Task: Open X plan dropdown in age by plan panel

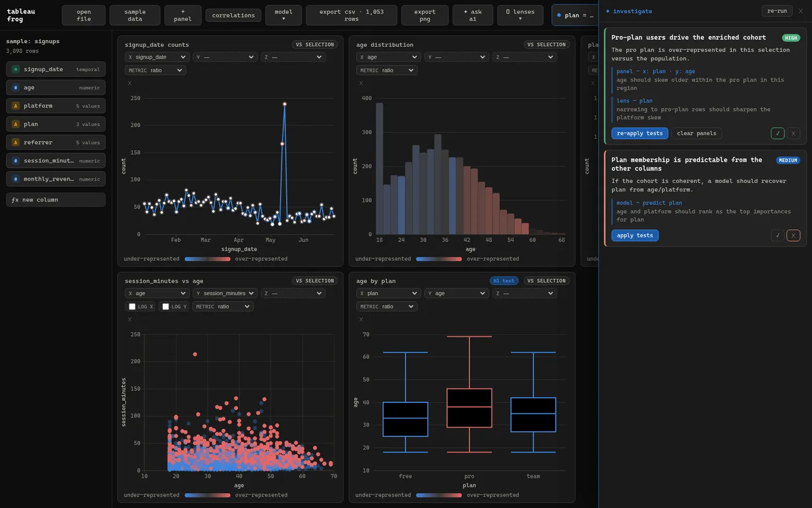Action: [389, 293]
